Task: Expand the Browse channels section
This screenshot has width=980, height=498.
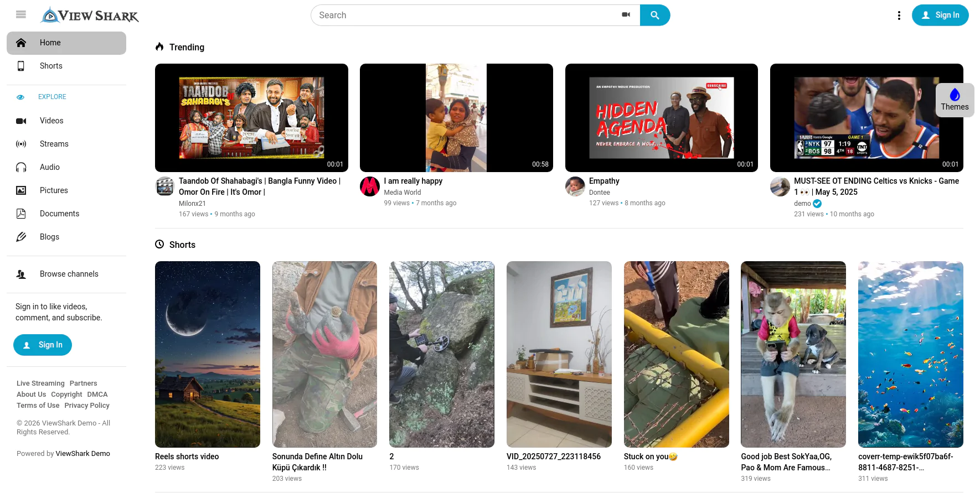Action: point(69,274)
